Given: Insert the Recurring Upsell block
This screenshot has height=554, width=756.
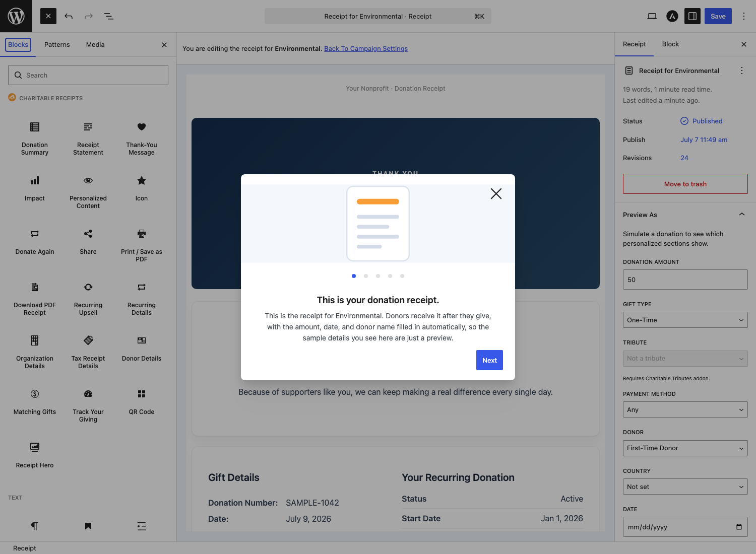Looking at the screenshot, I should click(x=88, y=299).
